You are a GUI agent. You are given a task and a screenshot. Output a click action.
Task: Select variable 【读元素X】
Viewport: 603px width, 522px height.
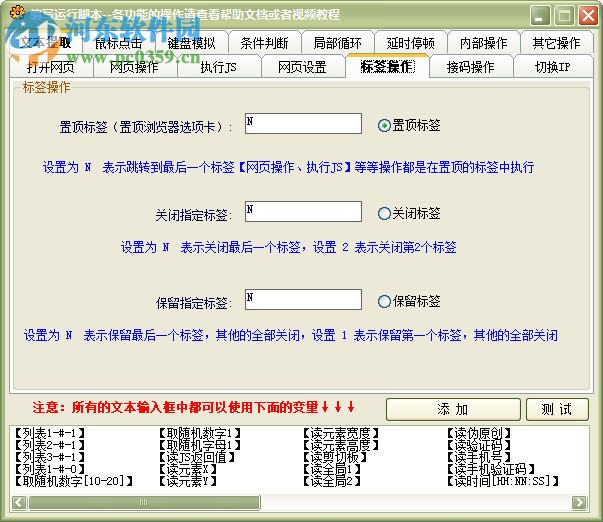pos(188,469)
